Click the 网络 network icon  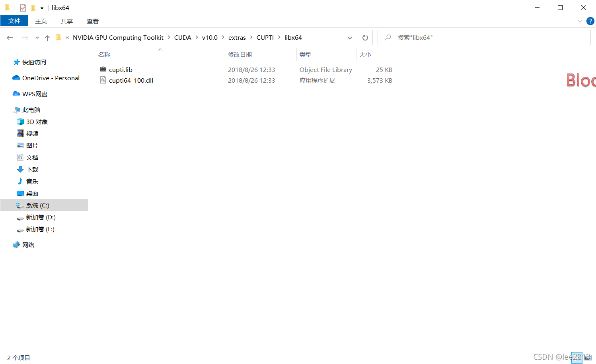(x=16, y=245)
